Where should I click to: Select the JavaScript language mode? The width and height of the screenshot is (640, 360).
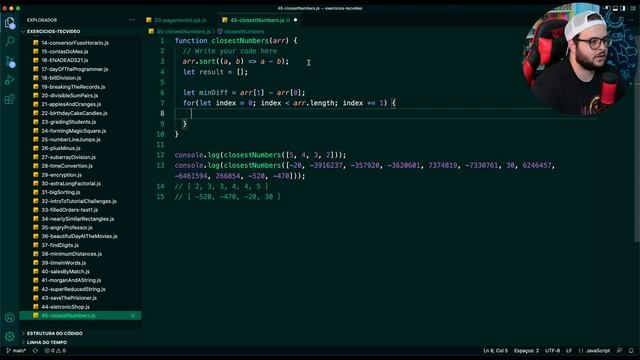595,351
